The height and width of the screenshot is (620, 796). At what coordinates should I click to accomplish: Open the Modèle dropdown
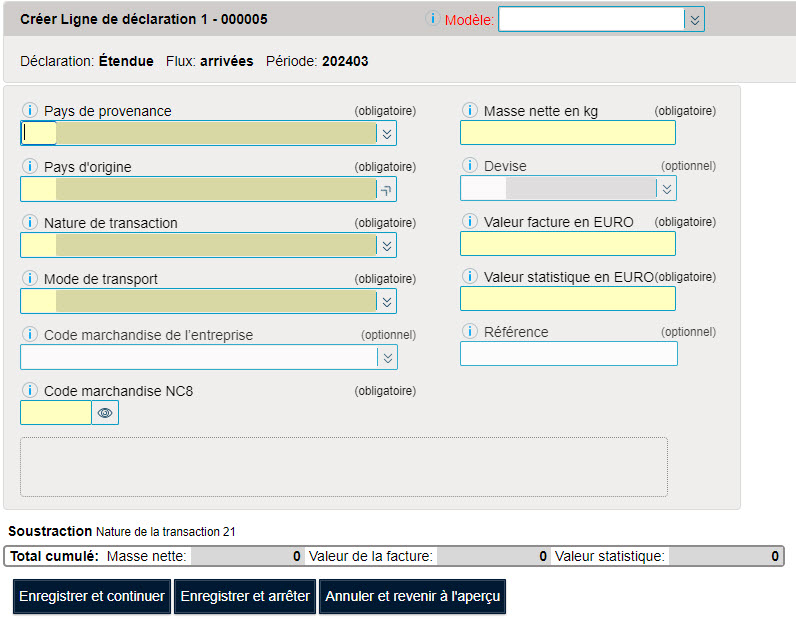click(x=694, y=20)
